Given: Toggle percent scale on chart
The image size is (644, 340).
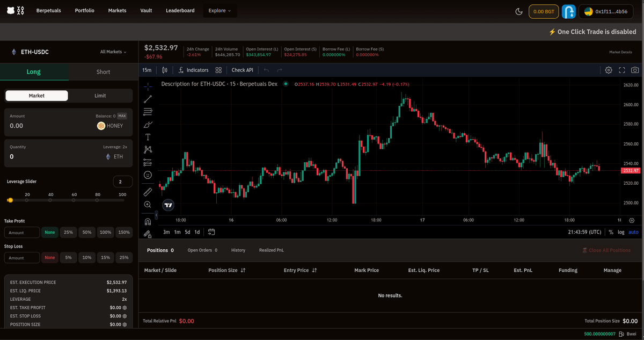Looking at the screenshot, I should (x=611, y=232).
